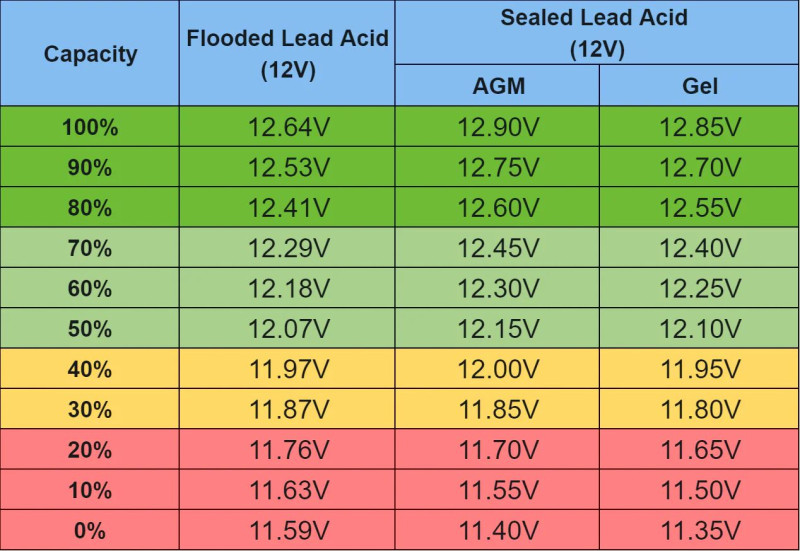Screen dimensions: 800x551
Task: Select the 12.90V AGM cell
Action: [498, 127]
